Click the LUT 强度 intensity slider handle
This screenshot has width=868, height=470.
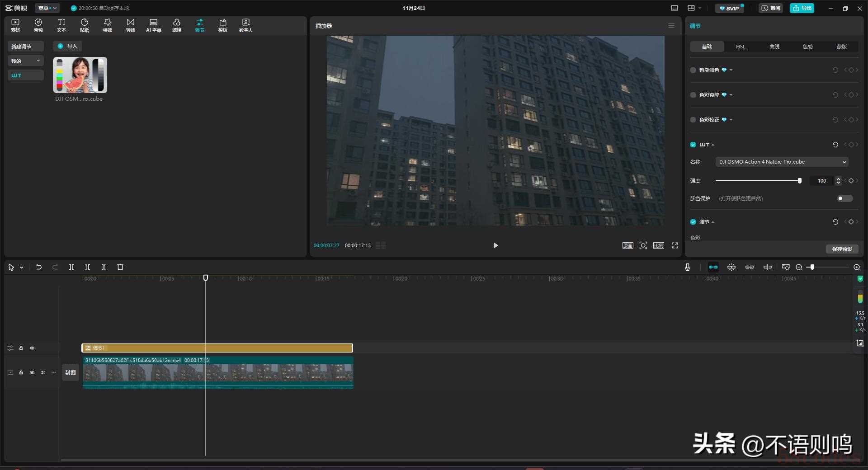pyautogui.click(x=799, y=181)
